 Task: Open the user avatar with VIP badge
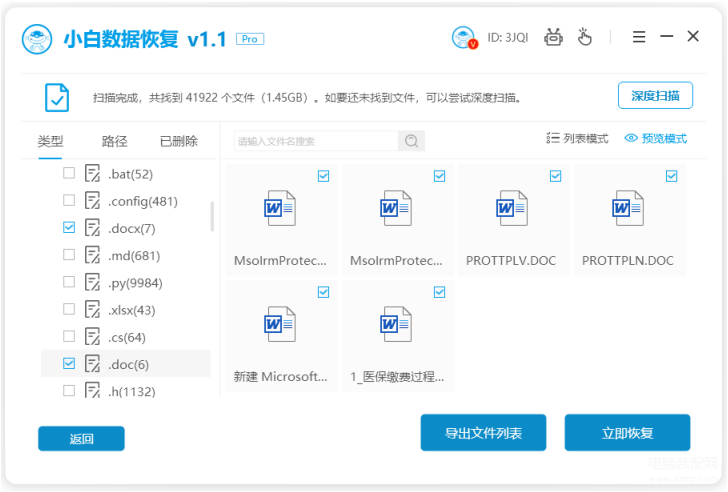(464, 38)
